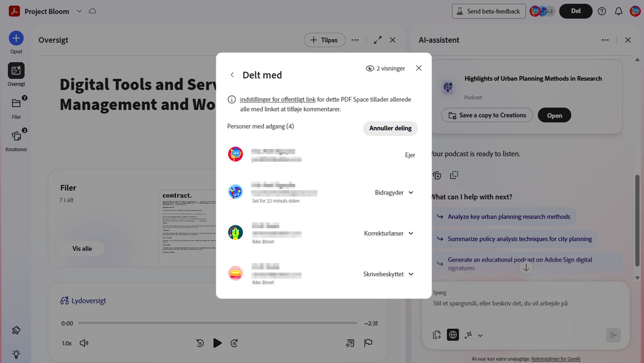Image resolution: width=644 pixels, height=363 pixels.
Task: Open indstillinger for offentligt link
Action: click(x=278, y=99)
